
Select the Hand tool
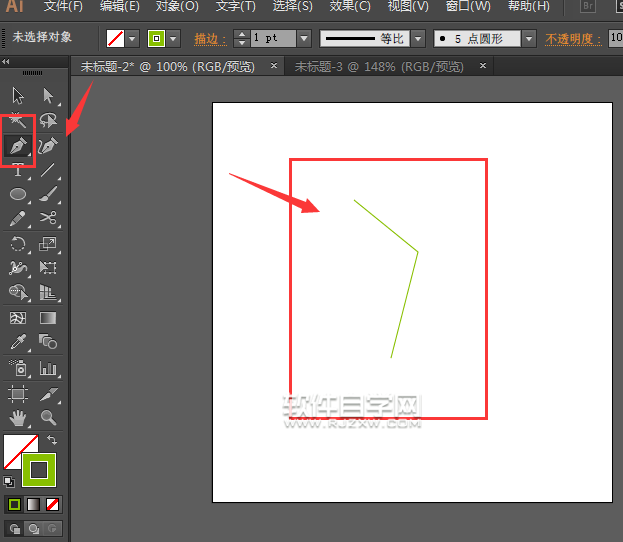click(18, 417)
